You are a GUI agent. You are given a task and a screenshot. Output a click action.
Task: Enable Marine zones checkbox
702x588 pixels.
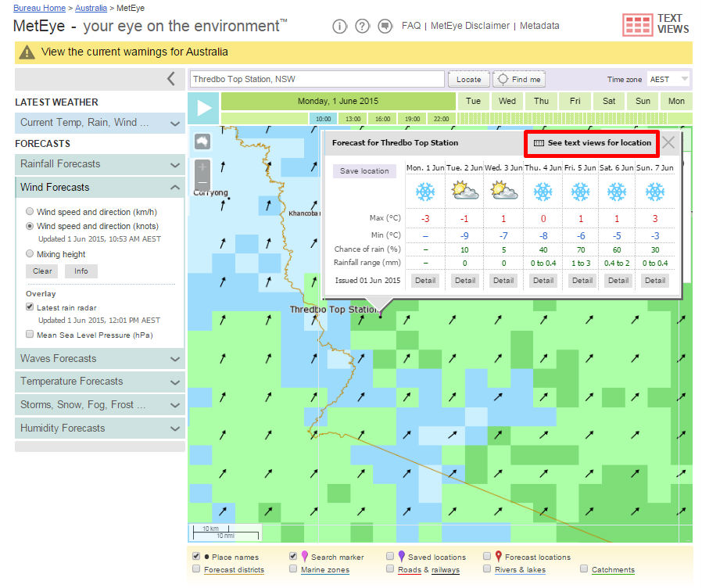[x=293, y=568]
